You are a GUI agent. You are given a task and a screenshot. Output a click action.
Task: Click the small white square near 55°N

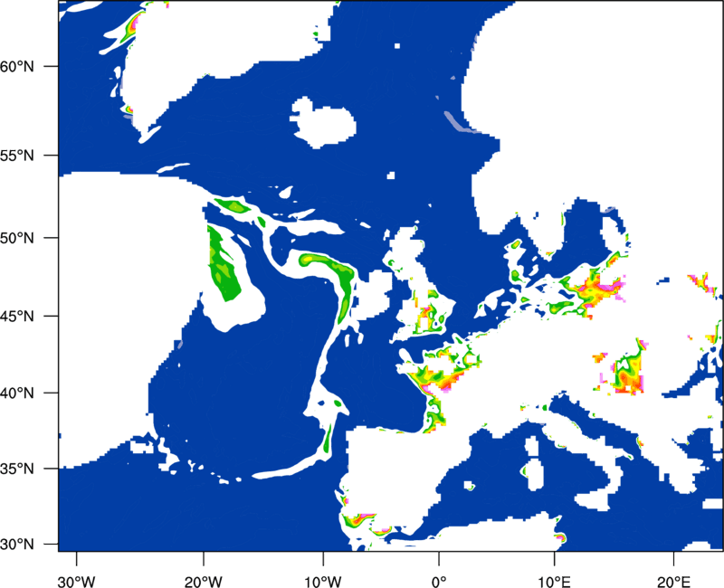click(x=391, y=175)
